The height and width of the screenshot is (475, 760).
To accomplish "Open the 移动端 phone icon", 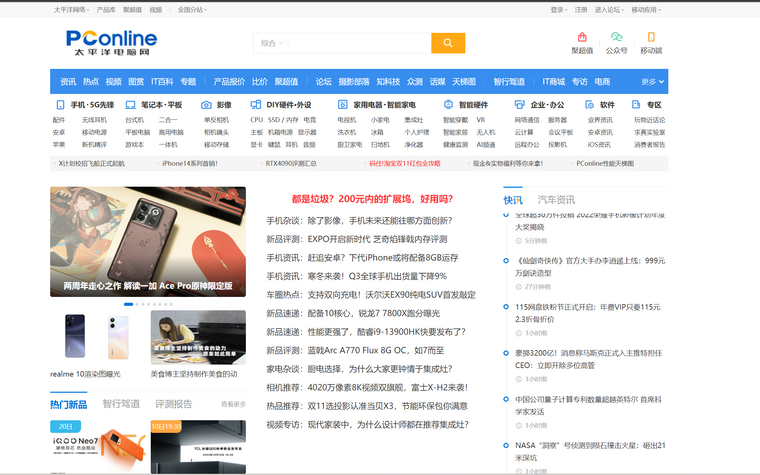I will pos(651,36).
